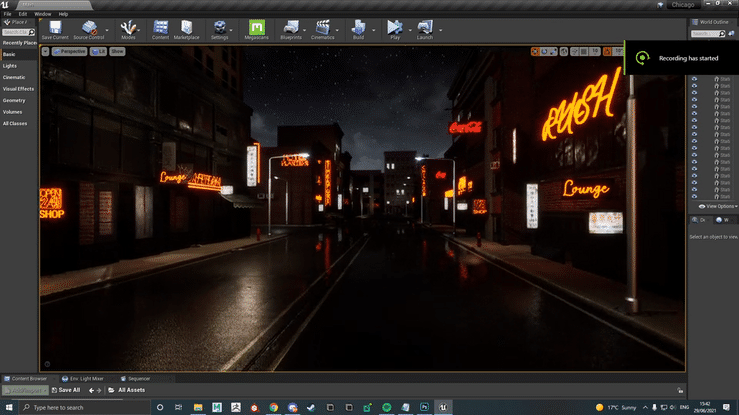
Task: Open Photoshop from the taskbar
Action: pos(424,407)
